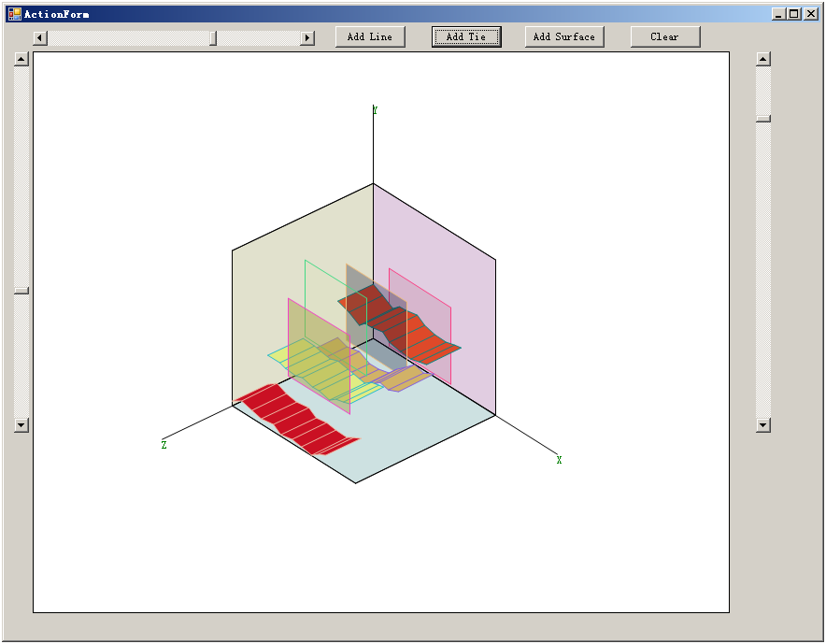Click the horizontal scrollbar thumb at top
The image size is (826, 644).
pos(213,38)
